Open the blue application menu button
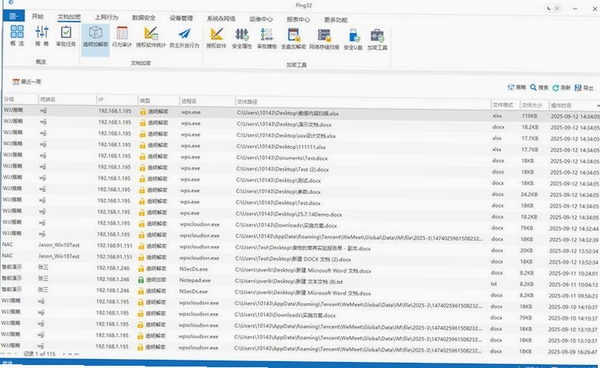The width and height of the screenshot is (600, 368). (x=14, y=16)
